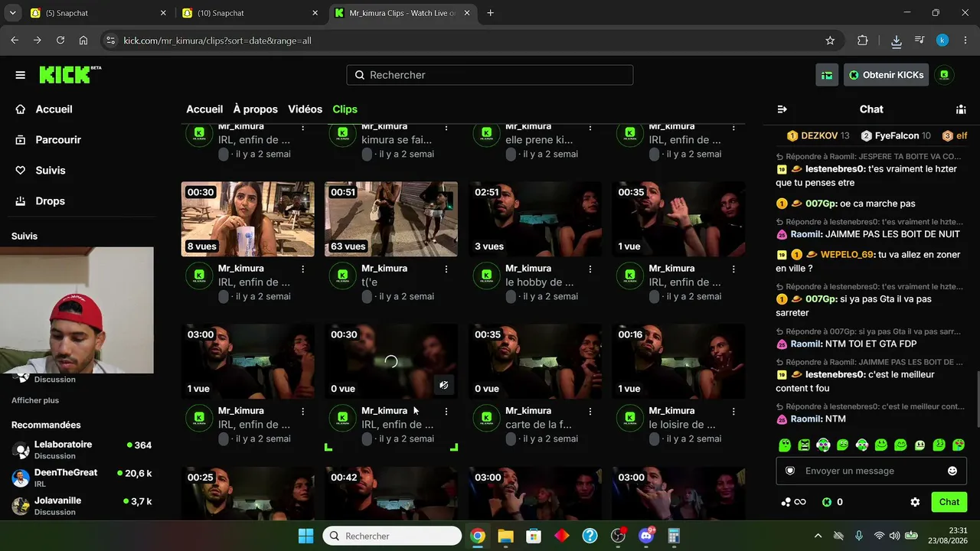Expand the Chrome tab search dropdown
This screenshot has height=551, width=980.
click(x=12, y=13)
